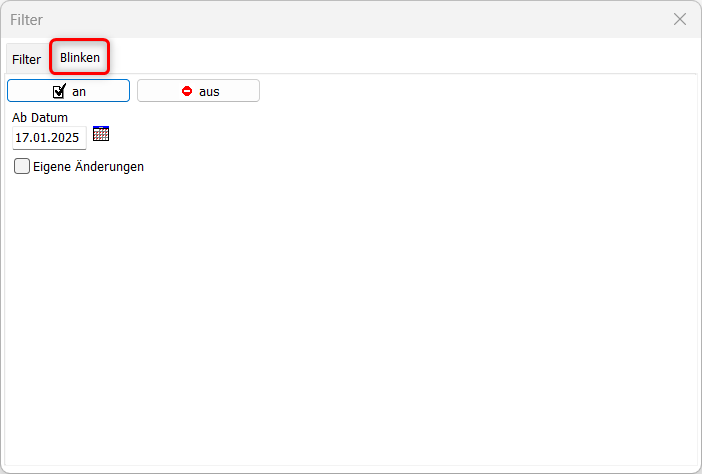Focus the Ab Datum date field
Screen dimensions: 702x474
48,138
